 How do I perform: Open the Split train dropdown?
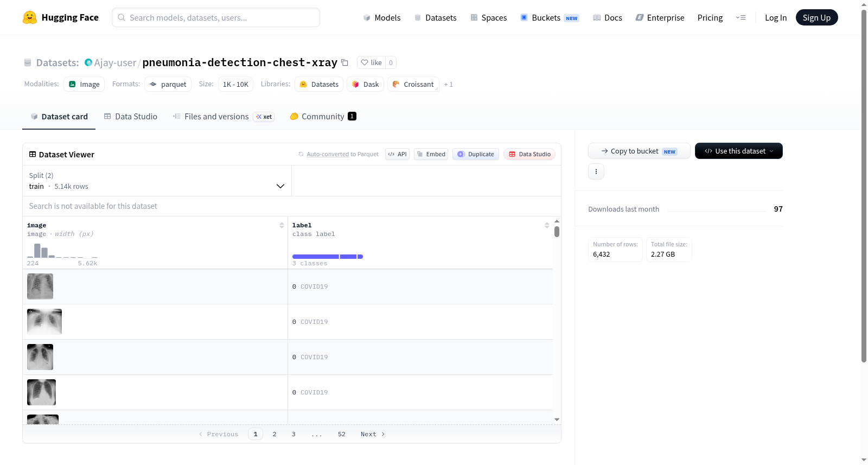tap(157, 181)
